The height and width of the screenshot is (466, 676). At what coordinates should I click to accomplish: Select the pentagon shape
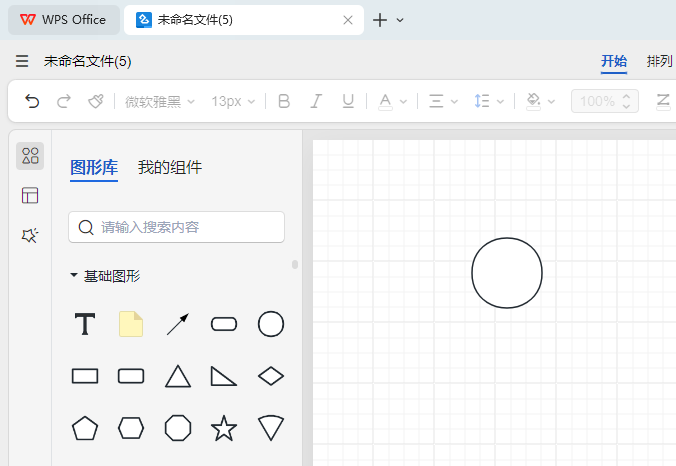[x=85, y=428]
